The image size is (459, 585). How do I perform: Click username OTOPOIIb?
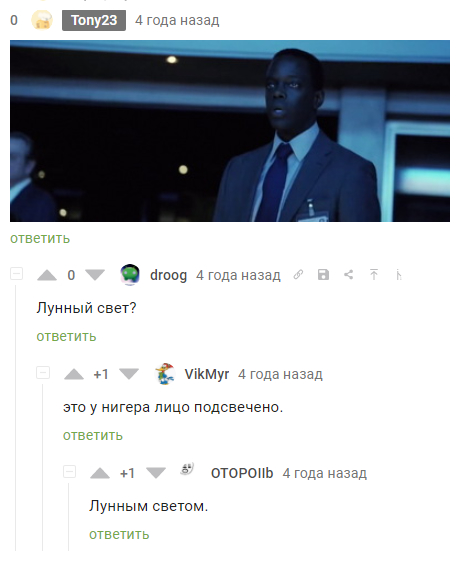coord(242,473)
